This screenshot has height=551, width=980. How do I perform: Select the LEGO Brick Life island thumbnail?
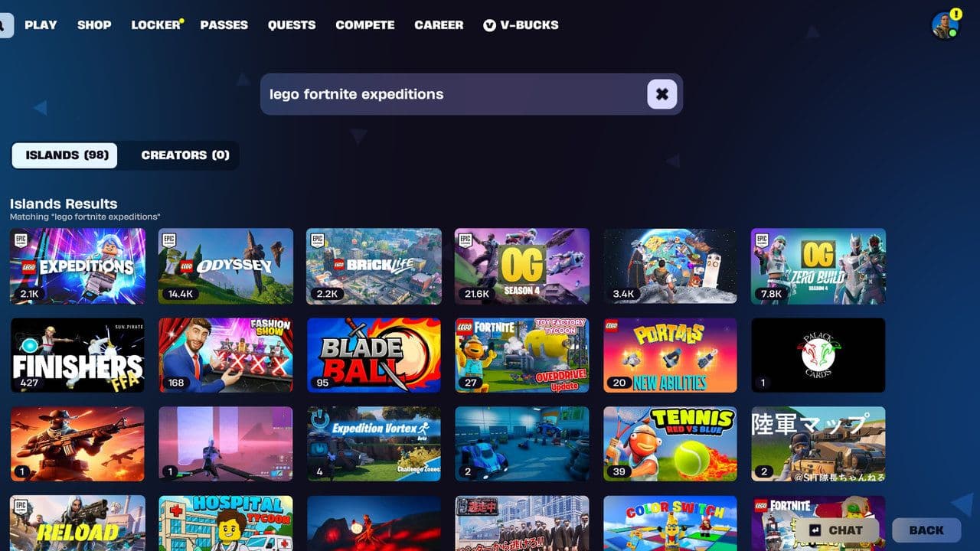[x=374, y=266]
